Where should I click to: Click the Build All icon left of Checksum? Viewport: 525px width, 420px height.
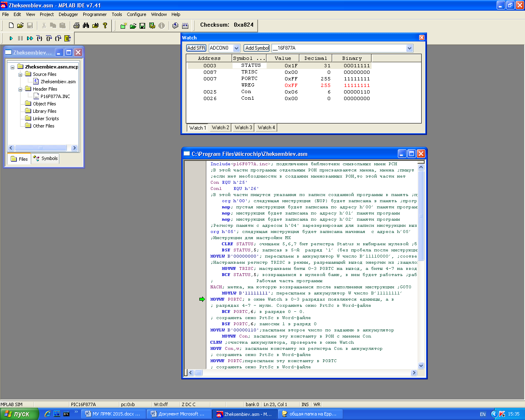(x=185, y=25)
